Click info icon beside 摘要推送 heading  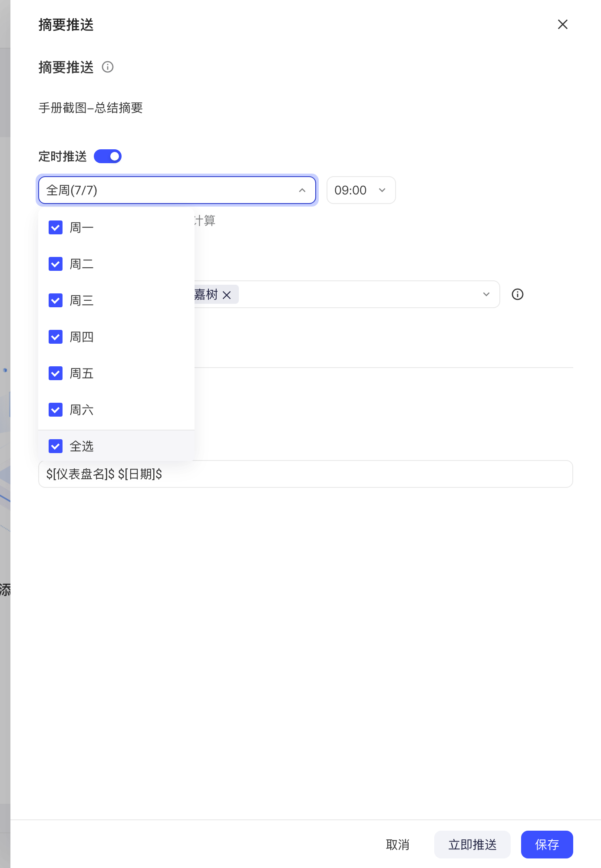click(108, 67)
